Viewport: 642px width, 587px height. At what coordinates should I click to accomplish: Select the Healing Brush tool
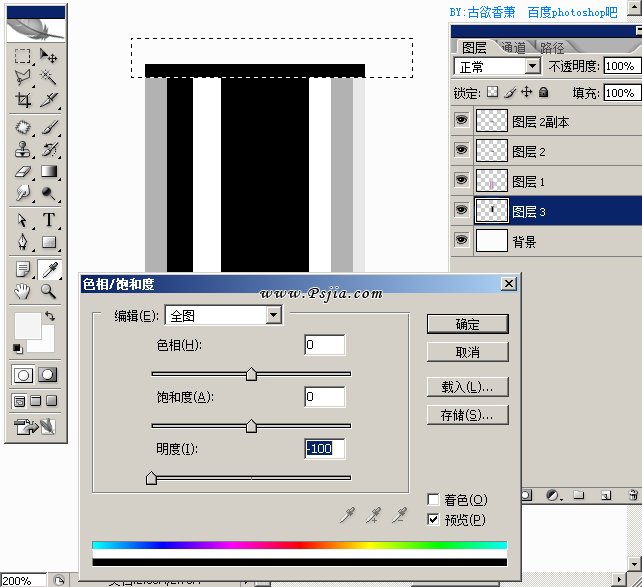pyautogui.click(x=23, y=127)
